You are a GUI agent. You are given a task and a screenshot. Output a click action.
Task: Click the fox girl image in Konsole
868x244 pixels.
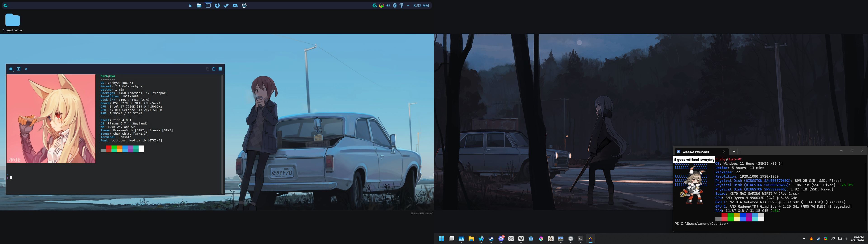pyautogui.click(x=51, y=119)
